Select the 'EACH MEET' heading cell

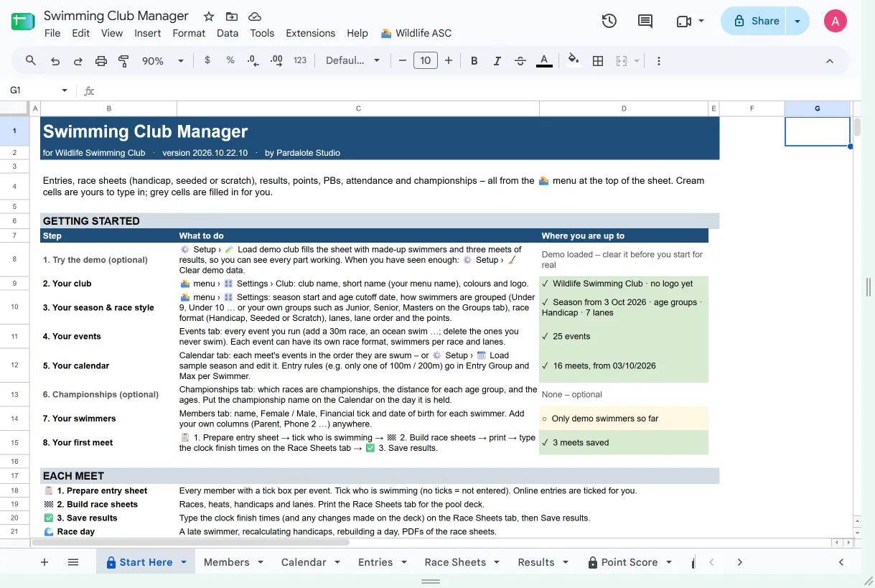[x=108, y=476]
